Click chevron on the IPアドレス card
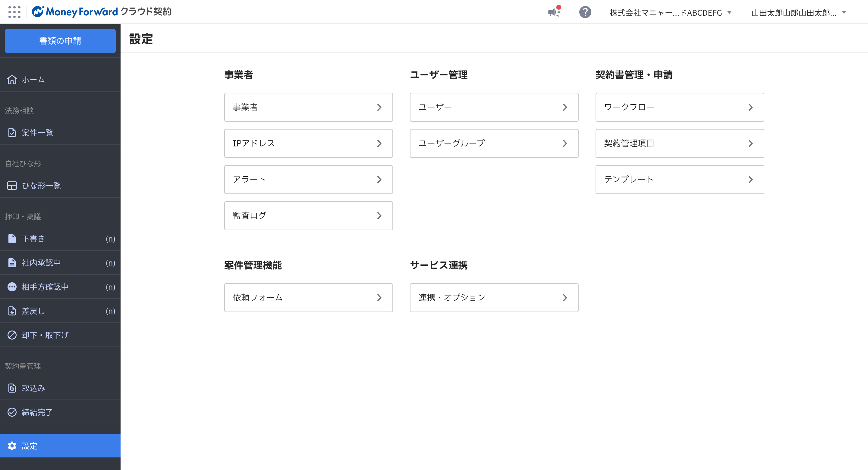Screen dimensions: 868x470 pos(379,143)
